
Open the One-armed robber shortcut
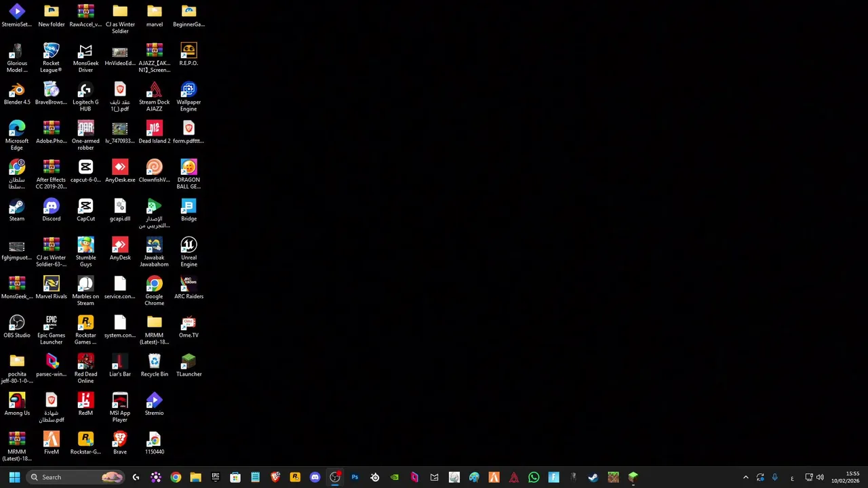click(x=85, y=136)
